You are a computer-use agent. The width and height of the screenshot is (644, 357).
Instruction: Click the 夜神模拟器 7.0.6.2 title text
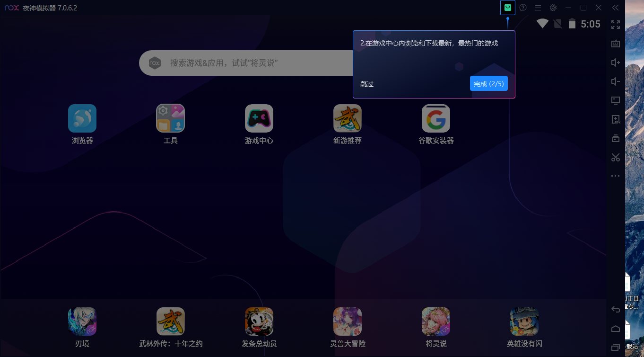(50, 8)
